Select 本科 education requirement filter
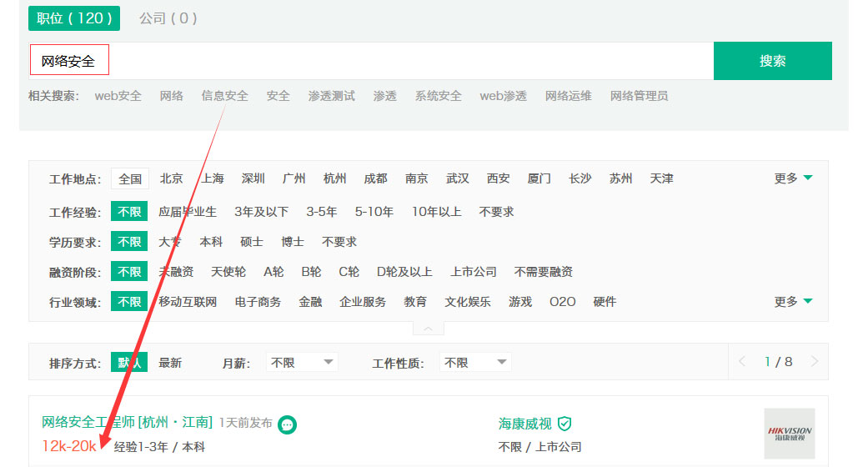This screenshot has width=868, height=467. pyautogui.click(x=211, y=242)
